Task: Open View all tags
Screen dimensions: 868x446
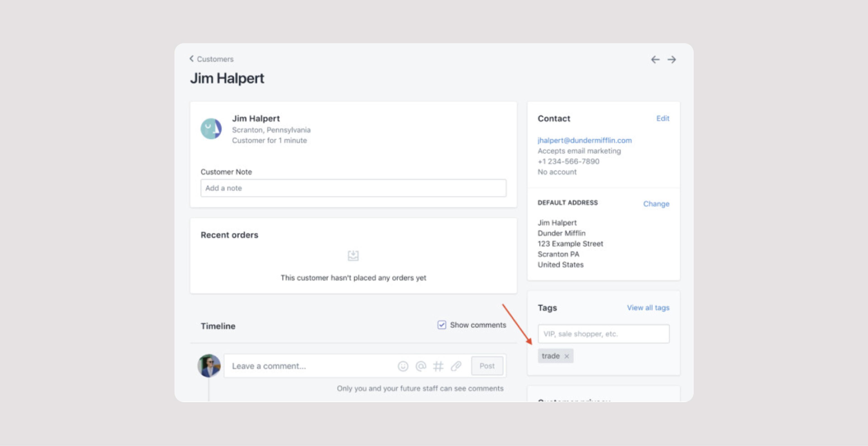Action: click(648, 308)
